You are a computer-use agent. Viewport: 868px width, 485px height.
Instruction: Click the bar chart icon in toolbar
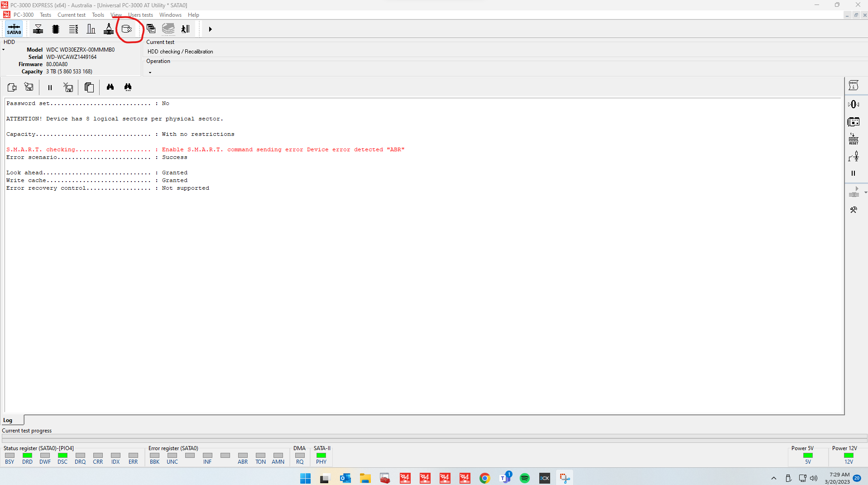91,29
